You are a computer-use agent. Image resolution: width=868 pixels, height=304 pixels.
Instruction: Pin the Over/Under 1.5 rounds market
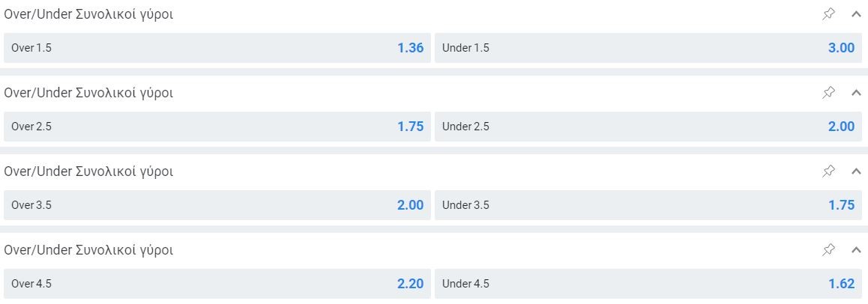pyautogui.click(x=828, y=14)
